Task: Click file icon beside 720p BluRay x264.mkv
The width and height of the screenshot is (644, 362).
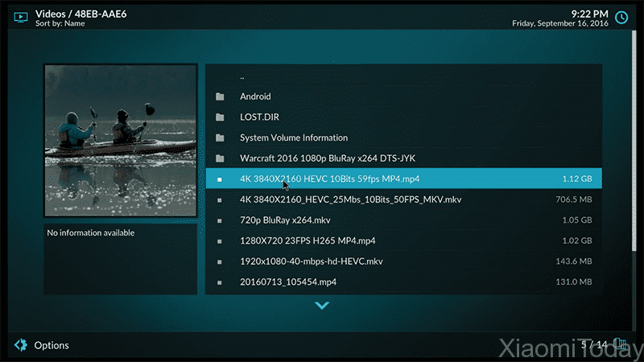Action: (220, 220)
